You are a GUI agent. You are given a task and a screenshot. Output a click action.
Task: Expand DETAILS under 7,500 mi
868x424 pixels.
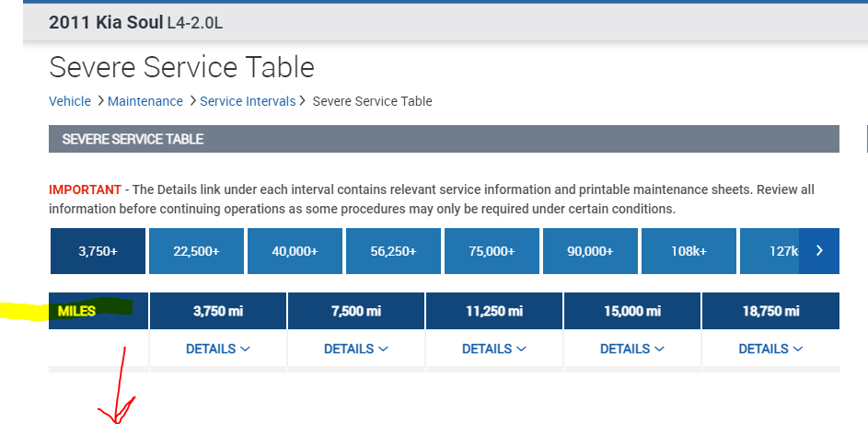point(356,349)
